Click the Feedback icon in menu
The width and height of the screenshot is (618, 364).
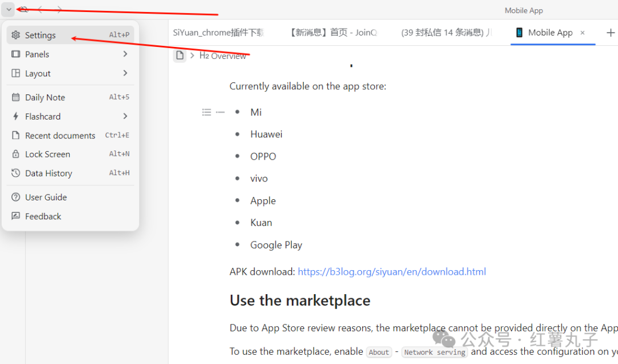(16, 216)
